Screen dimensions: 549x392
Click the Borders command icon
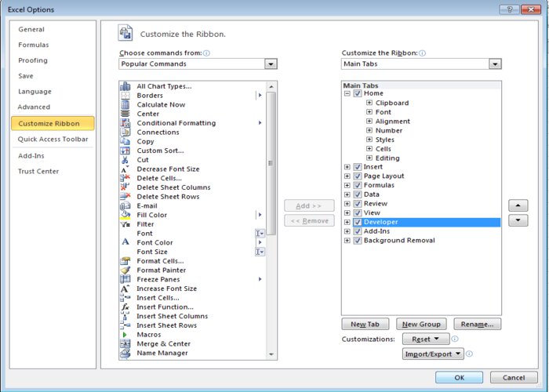pyautogui.click(x=125, y=95)
